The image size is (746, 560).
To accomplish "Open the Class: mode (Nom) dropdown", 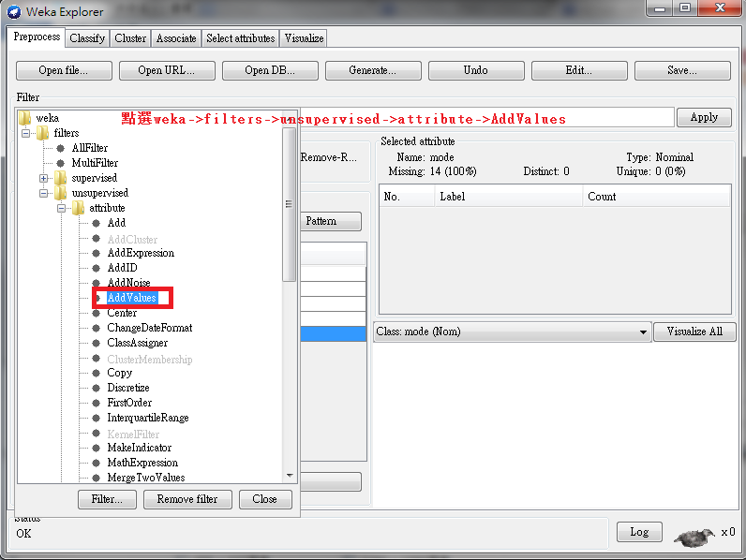I will pos(513,332).
